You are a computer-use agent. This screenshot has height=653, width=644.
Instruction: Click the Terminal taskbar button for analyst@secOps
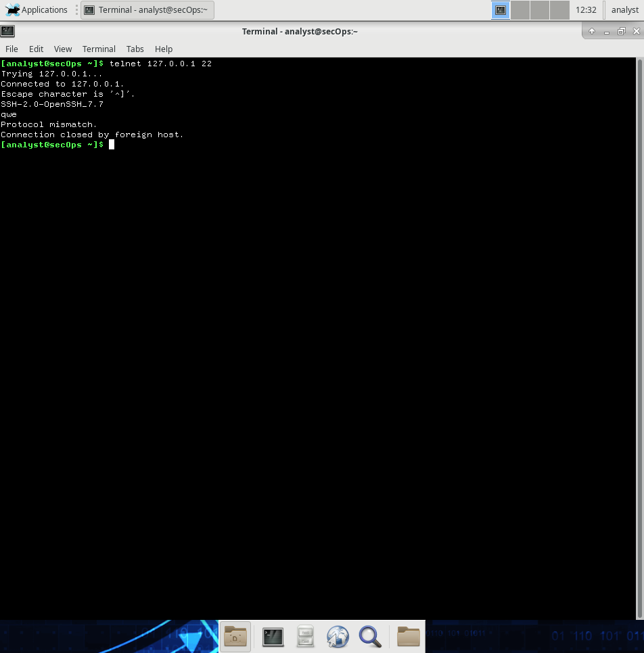(x=147, y=10)
